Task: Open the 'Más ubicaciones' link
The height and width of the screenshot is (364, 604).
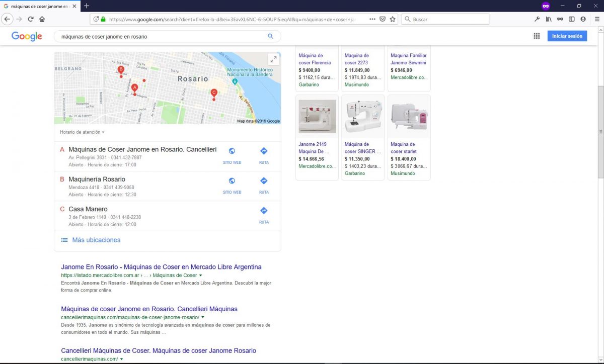Action: click(96, 240)
